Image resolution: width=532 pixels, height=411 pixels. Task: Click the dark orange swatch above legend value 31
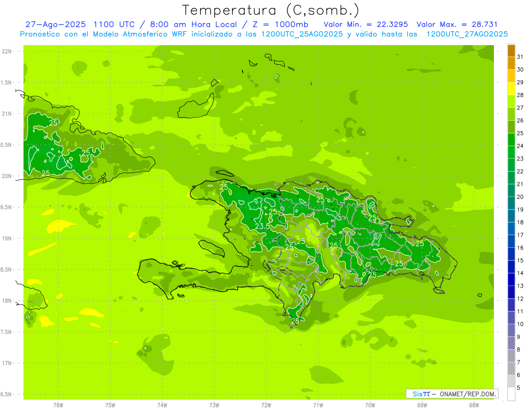pyautogui.click(x=511, y=51)
